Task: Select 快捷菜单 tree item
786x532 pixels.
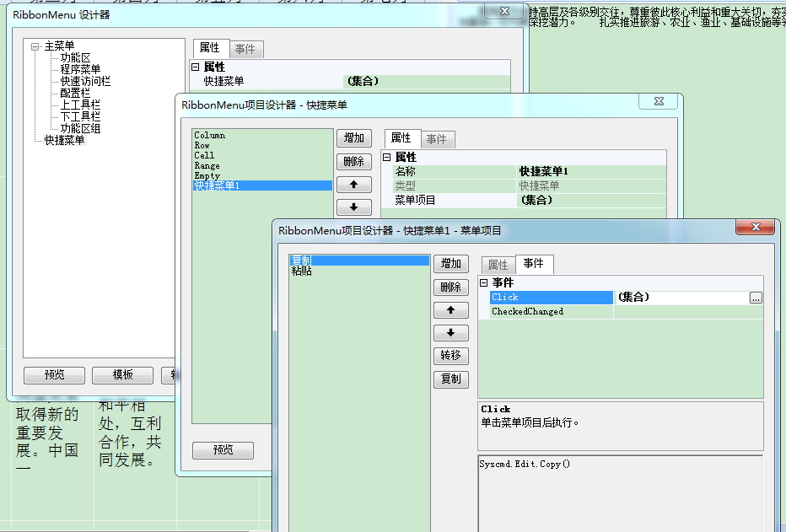Action: pyautogui.click(x=65, y=140)
